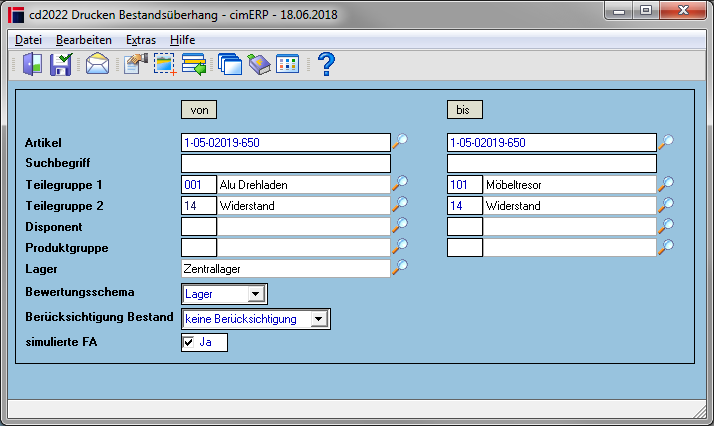
Task: Click the save floppy disk icon
Action: (61, 64)
